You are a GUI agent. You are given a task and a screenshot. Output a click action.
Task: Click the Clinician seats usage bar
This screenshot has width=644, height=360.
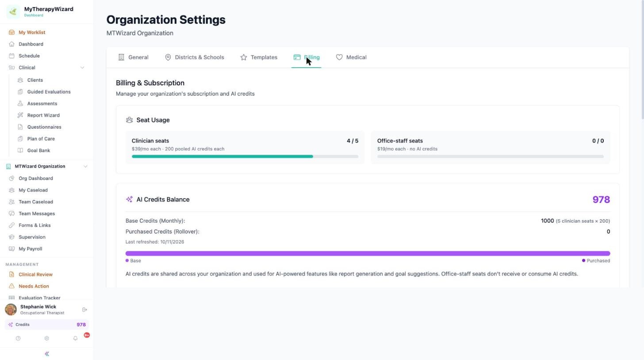(245, 157)
